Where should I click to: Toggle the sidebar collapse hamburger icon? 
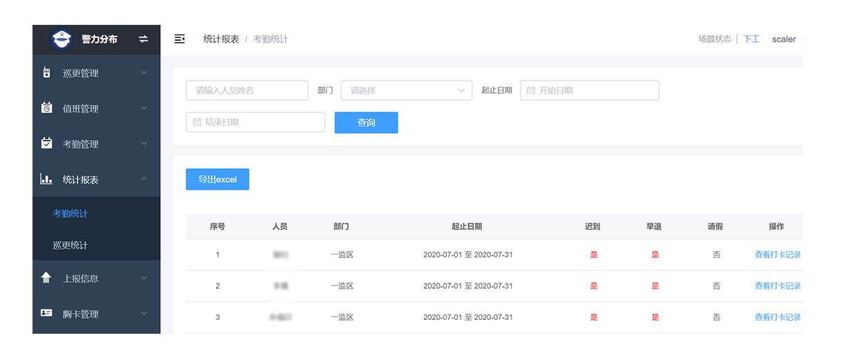tap(180, 39)
